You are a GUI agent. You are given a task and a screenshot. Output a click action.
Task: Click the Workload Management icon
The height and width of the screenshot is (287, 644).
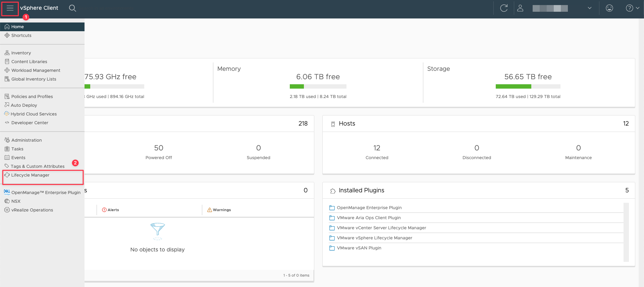pos(7,70)
